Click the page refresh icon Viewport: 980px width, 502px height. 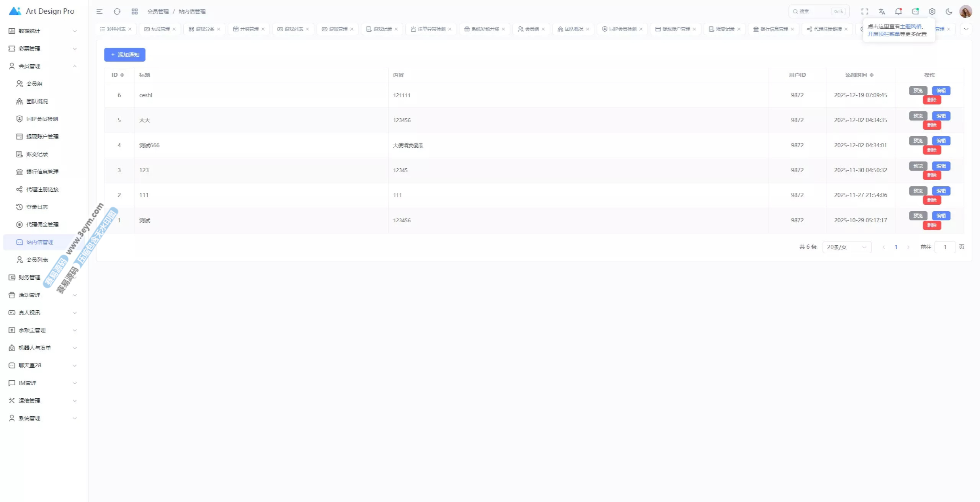coord(117,11)
